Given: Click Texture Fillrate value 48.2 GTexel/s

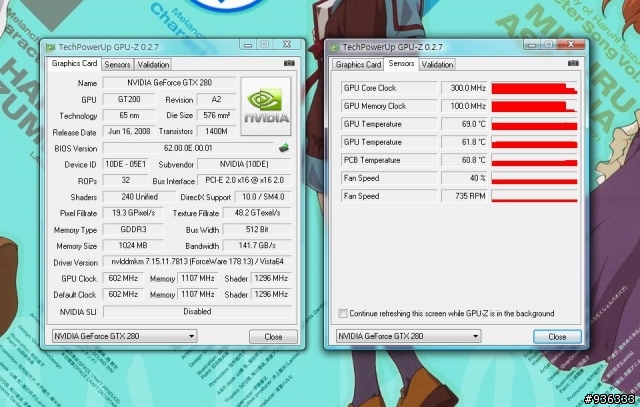Looking at the screenshot, I should coord(257,213).
